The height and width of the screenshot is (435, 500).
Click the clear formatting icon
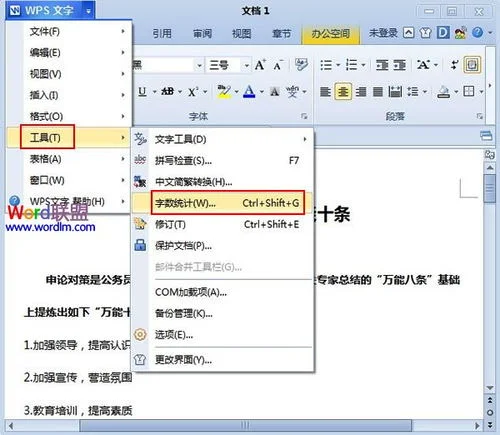tap(301, 64)
